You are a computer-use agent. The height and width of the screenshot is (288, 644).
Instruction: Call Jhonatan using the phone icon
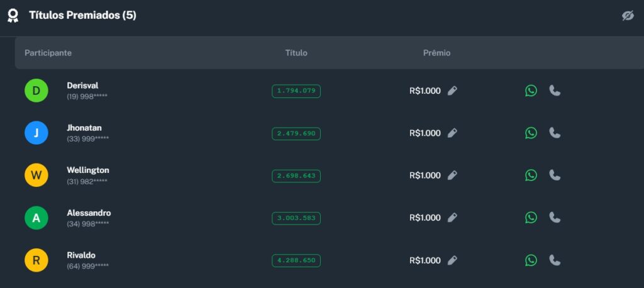555,133
